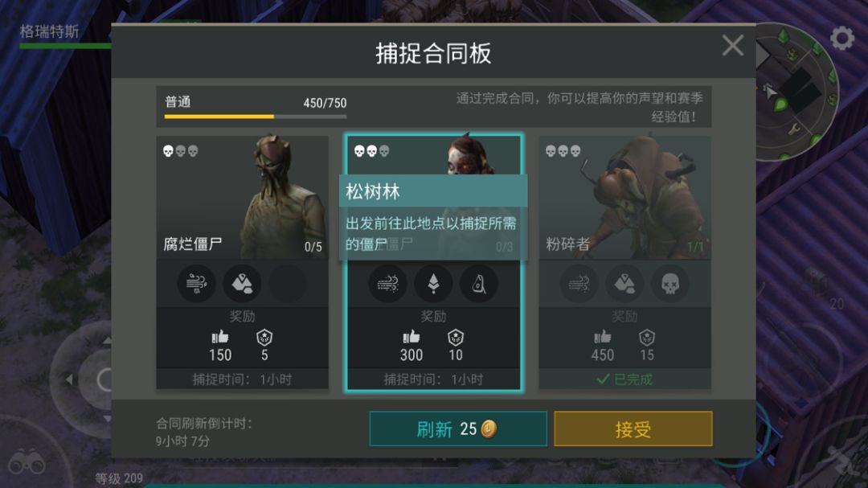The height and width of the screenshot is (488, 868).
Task: Click the pine tree icon on the middle card
Action: [x=433, y=284]
